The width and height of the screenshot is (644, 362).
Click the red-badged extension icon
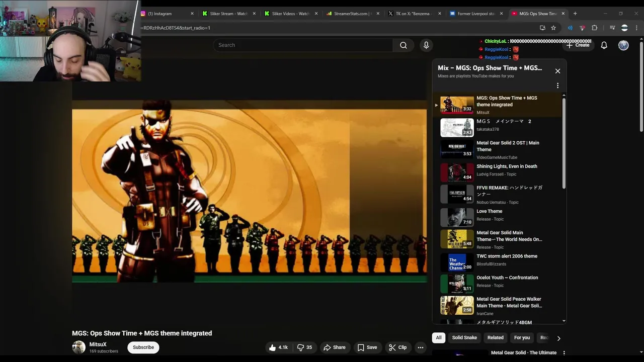[x=582, y=28]
